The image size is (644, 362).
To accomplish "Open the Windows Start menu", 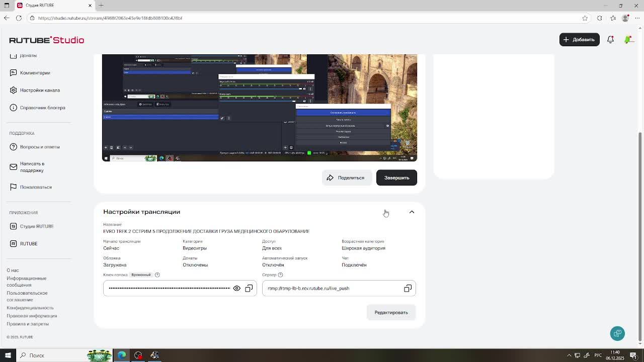I will coord(8,355).
